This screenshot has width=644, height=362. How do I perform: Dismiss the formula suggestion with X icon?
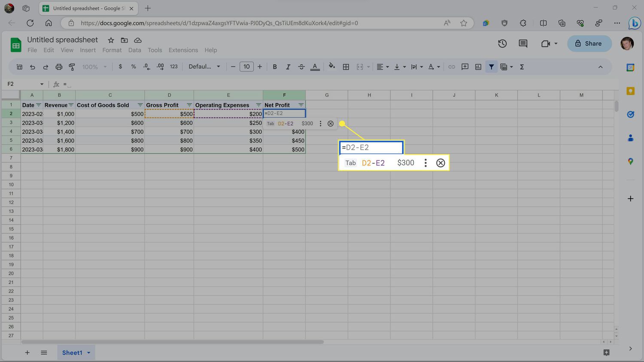pyautogui.click(x=330, y=124)
